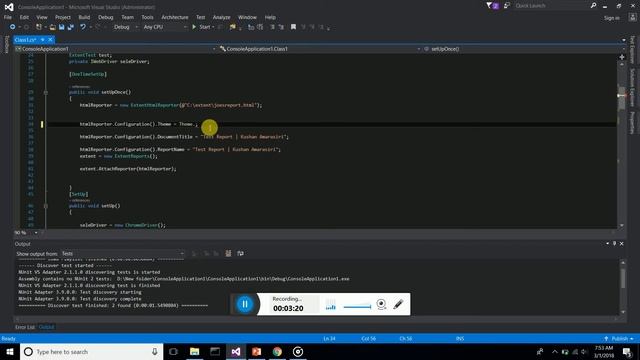The image size is (640, 360).
Task: Click the feedback icon beside Quick Launch
Action: [x=507, y=6]
